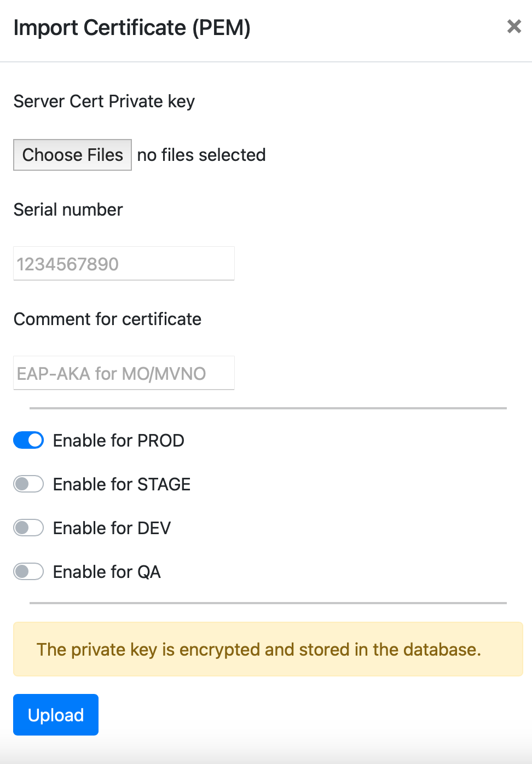The width and height of the screenshot is (532, 764).
Task: Turn on the Enable for STAGE switch
Action: [28, 484]
